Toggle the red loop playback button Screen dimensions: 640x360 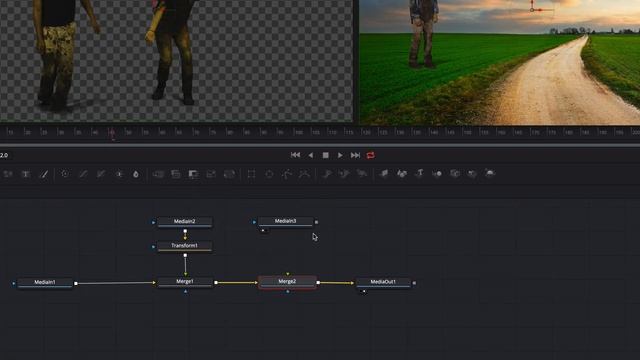pyautogui.click(x=371, y=155)
